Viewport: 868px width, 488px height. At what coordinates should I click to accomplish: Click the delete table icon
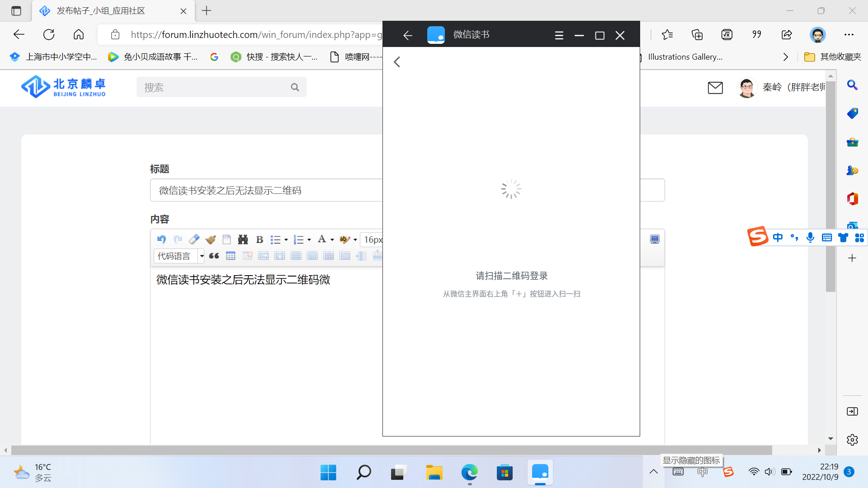[247, 256]
